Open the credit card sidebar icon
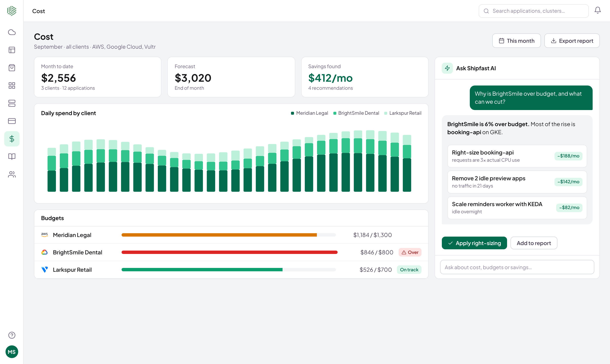This screenshot has height=364, width=610. click(12, 121)
